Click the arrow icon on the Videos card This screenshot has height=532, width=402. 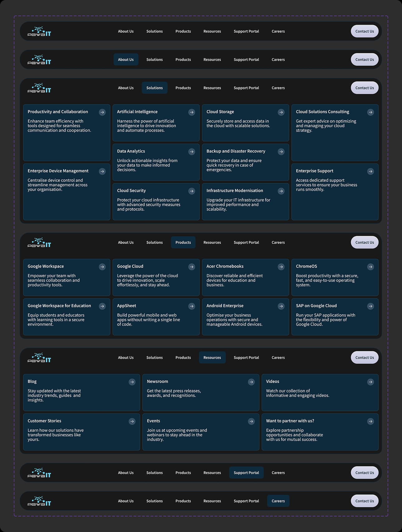click(371, 382)
